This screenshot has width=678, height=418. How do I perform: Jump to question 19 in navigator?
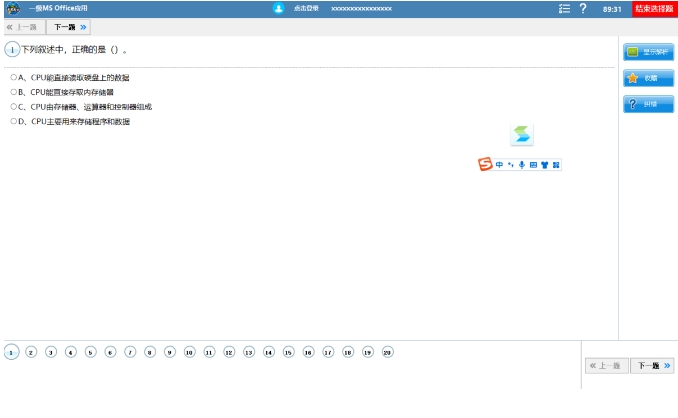click(368, 352)
